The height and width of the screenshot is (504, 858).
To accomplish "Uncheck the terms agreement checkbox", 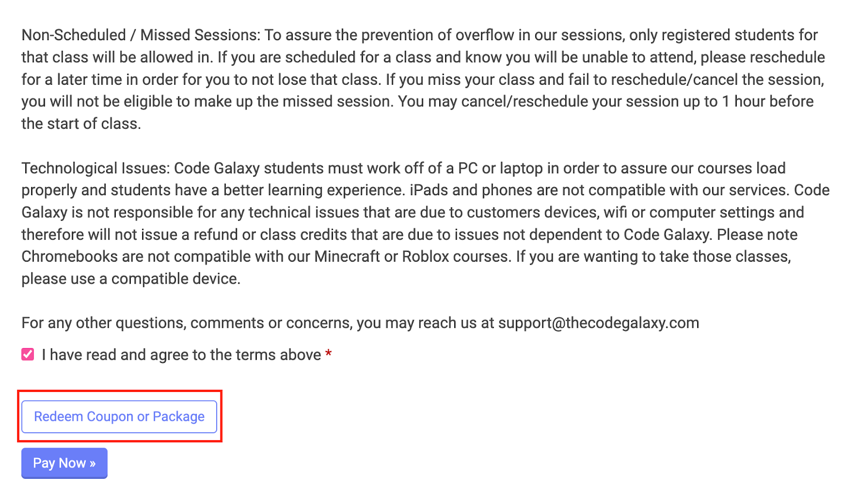I will click(28, 354).
